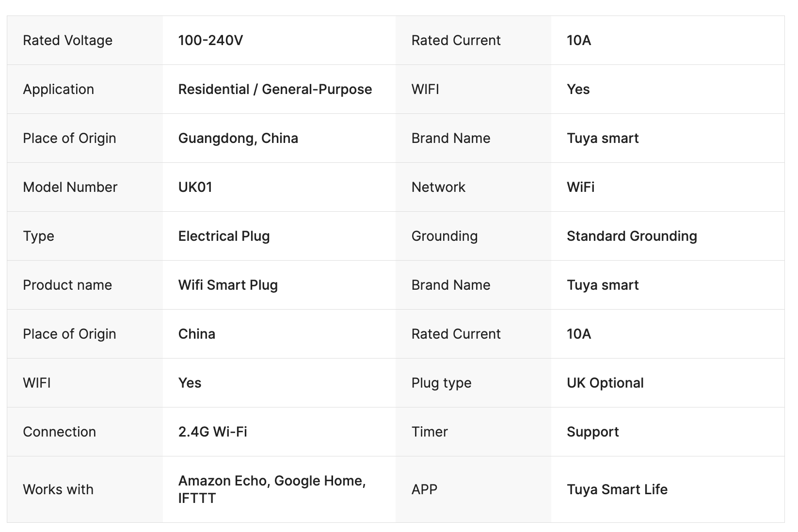Select the UK Optional value
This screenshot has height=532, width=798.
click(x=605, y=383)
